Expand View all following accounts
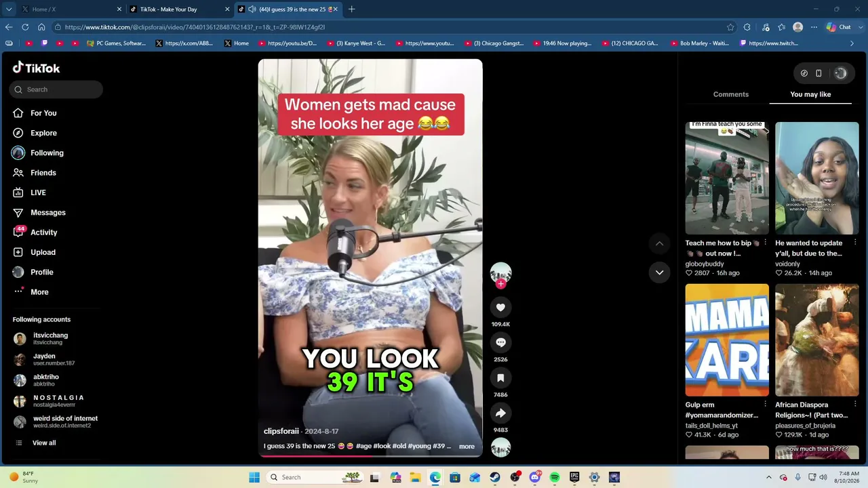The height and width of the screenshot is (488, 868). (x=35, y=443)
